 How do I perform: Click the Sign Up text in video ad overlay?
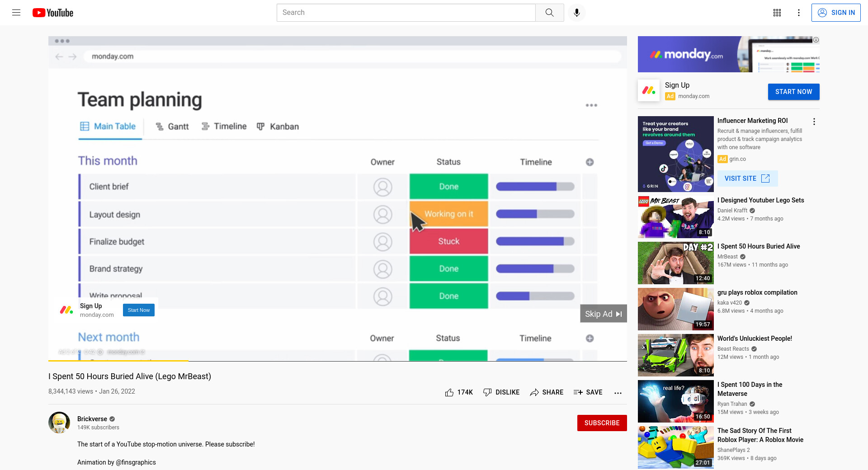tap(91, 306)
